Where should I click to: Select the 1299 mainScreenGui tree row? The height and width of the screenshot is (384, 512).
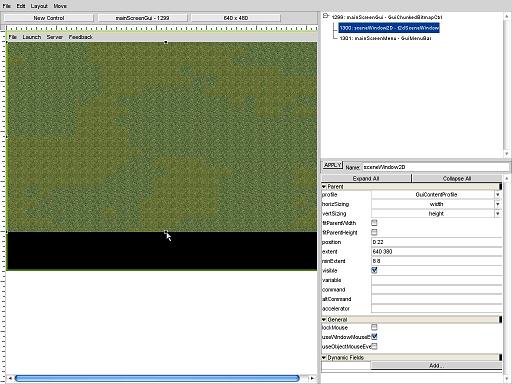[387, 17]
